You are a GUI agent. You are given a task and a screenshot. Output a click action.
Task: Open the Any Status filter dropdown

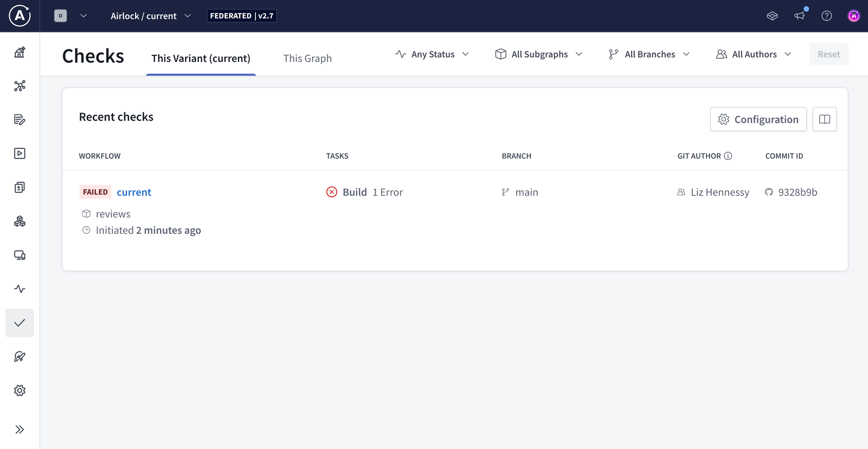click(432, 54)
